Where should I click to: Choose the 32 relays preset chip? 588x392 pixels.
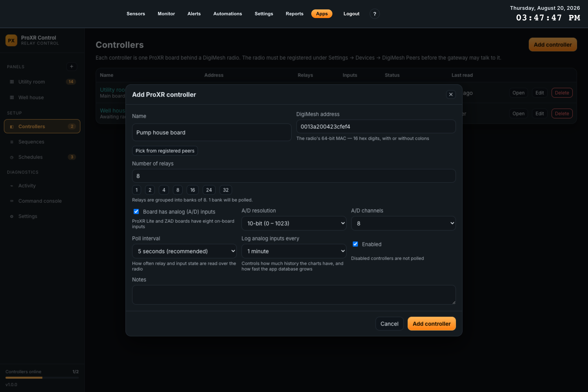click(226, 190)
